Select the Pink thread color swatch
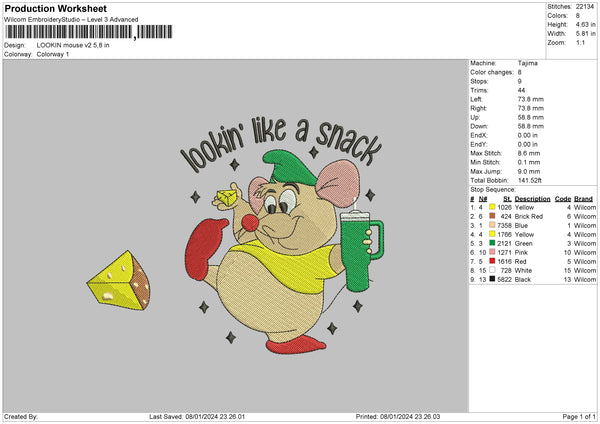Image resolution: width=600 pixels, height=424 pixels. [492, 252]
